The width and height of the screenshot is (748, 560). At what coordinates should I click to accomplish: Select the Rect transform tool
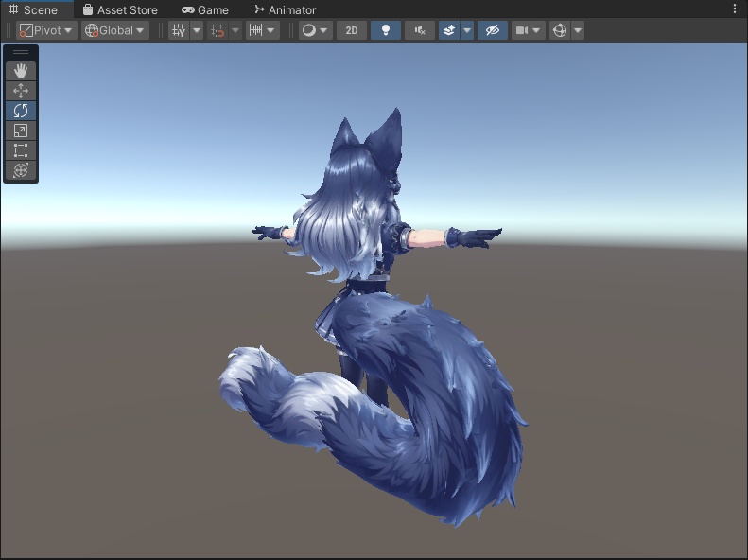21,150
